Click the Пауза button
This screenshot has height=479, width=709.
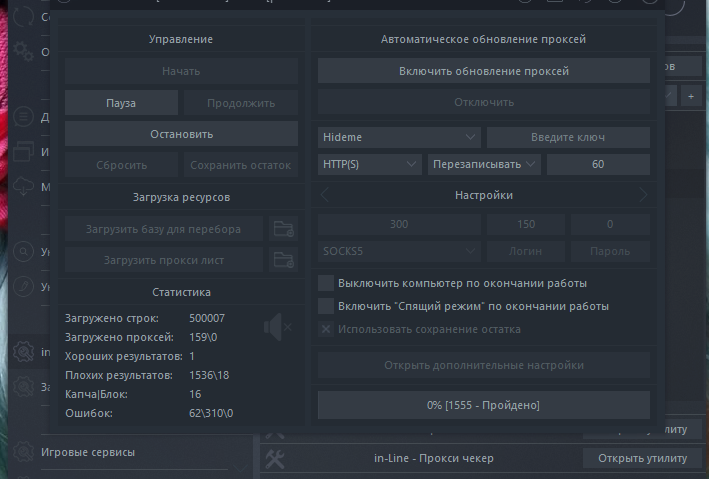121,103
